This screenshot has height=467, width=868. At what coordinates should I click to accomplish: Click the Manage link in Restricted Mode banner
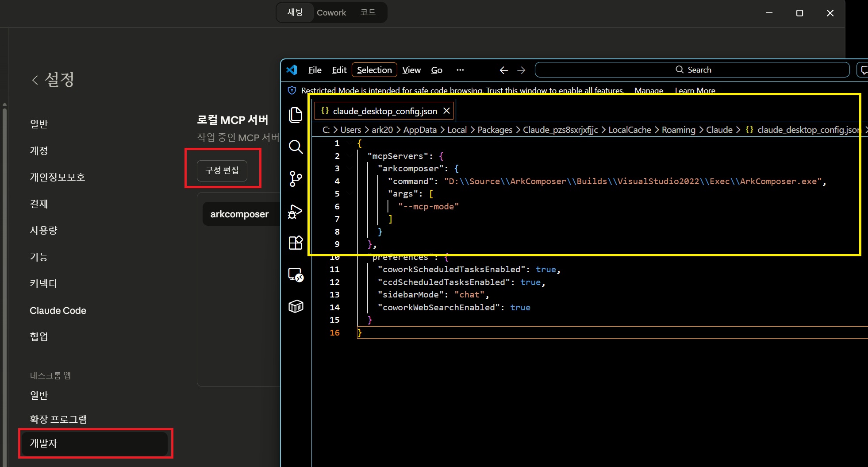click(649, 90)
